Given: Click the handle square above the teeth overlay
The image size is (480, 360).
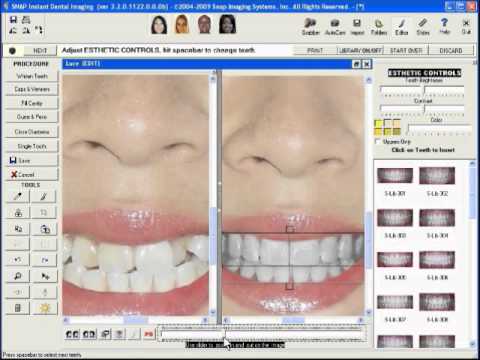Looking at the screenshot, I should tap(290, 229).
